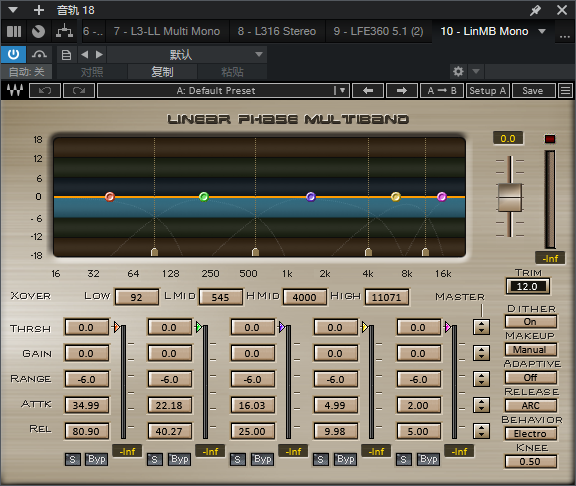Solo the first band with S
Screen dimensions: 576x486
coord(72,459)
